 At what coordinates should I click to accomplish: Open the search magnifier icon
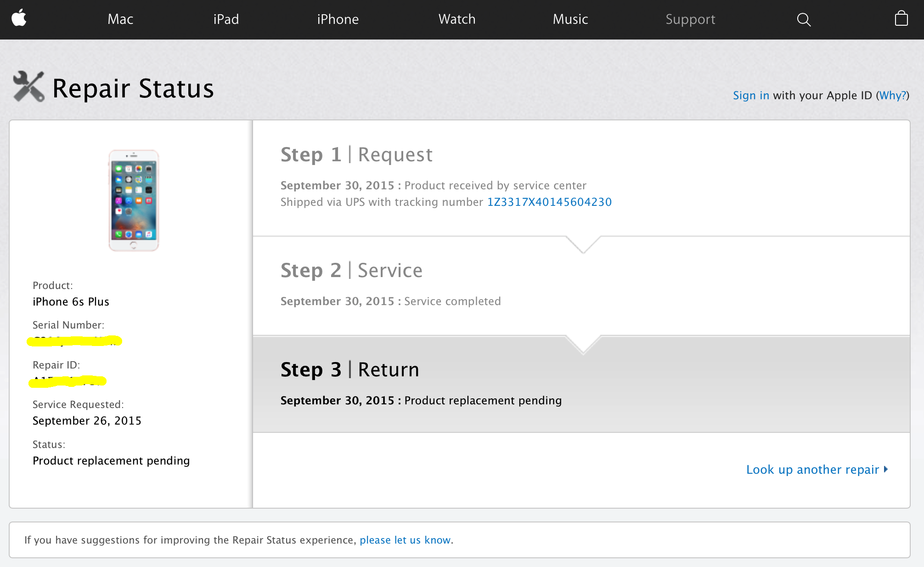[x=804, y=19]
